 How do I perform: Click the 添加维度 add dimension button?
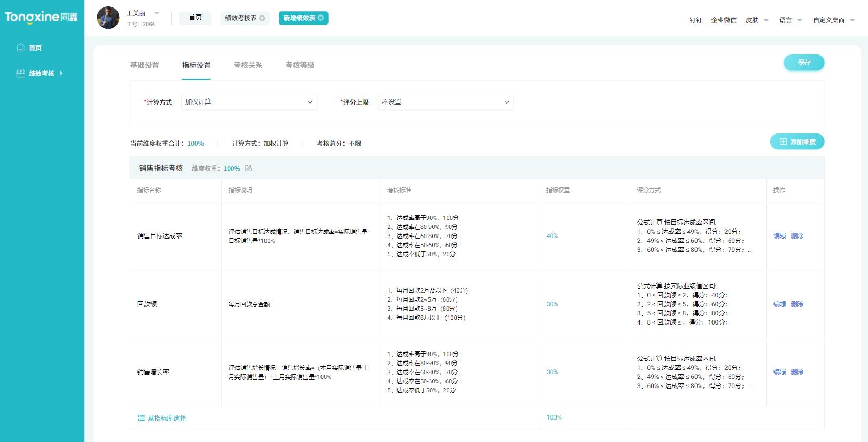[x=797, y=142]
